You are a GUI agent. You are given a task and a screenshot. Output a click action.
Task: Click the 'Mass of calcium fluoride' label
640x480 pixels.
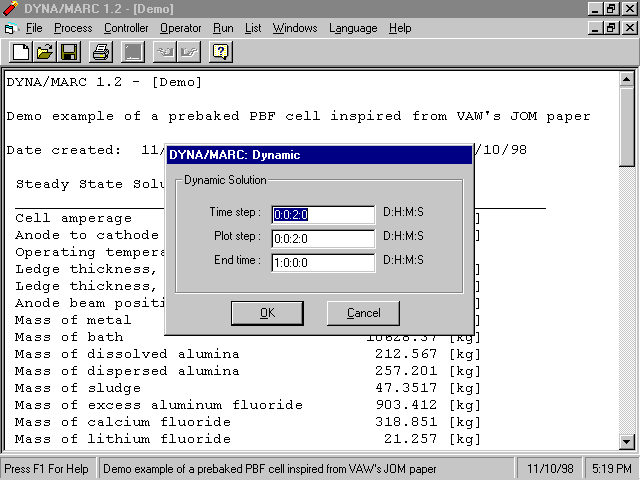point(123,422)
